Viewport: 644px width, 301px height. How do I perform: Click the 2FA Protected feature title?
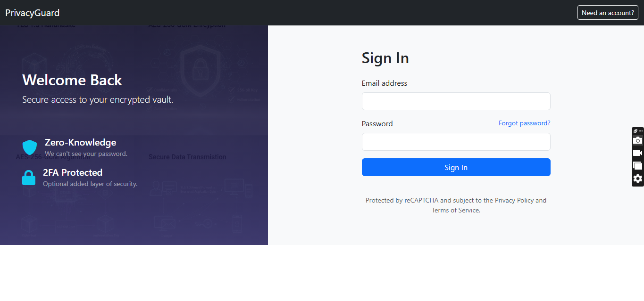pyautogui.click(x=73, y=172)
